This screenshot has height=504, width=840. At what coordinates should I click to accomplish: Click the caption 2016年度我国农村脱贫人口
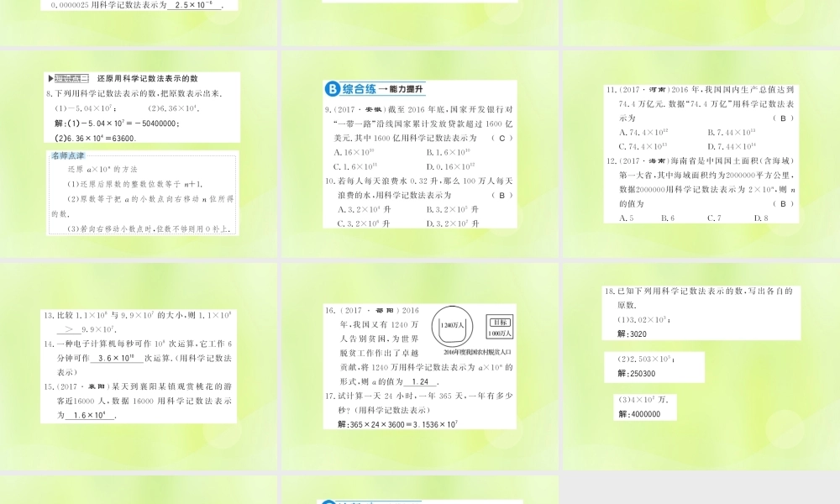click(x=477, y=353)
